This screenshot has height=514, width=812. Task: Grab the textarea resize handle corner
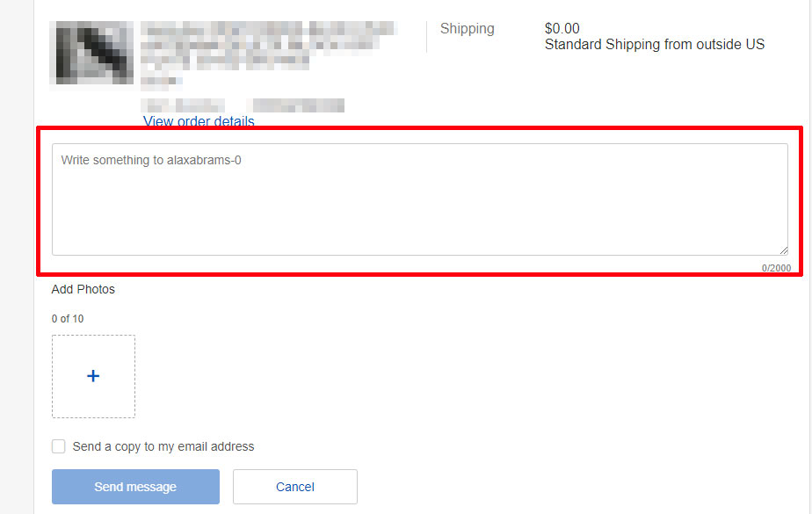[x=784, y=250]
